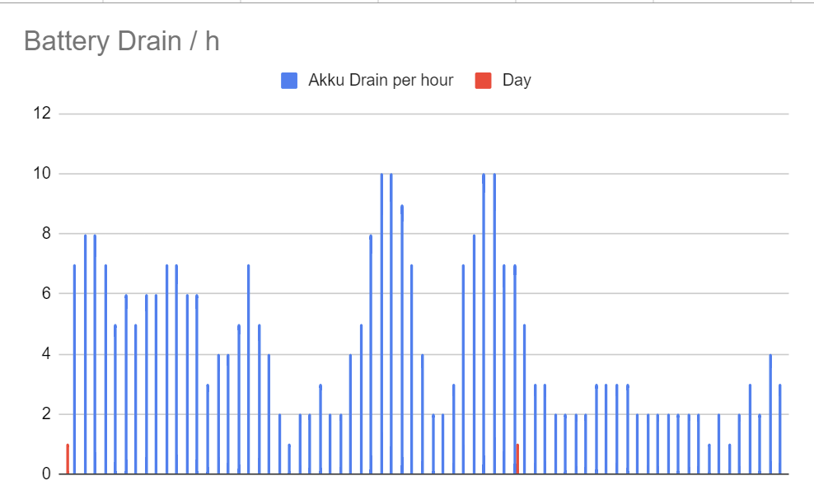814x504 pixels.
Task: Click the blue Akku Drain legend swatch
Action: [289, 80]
